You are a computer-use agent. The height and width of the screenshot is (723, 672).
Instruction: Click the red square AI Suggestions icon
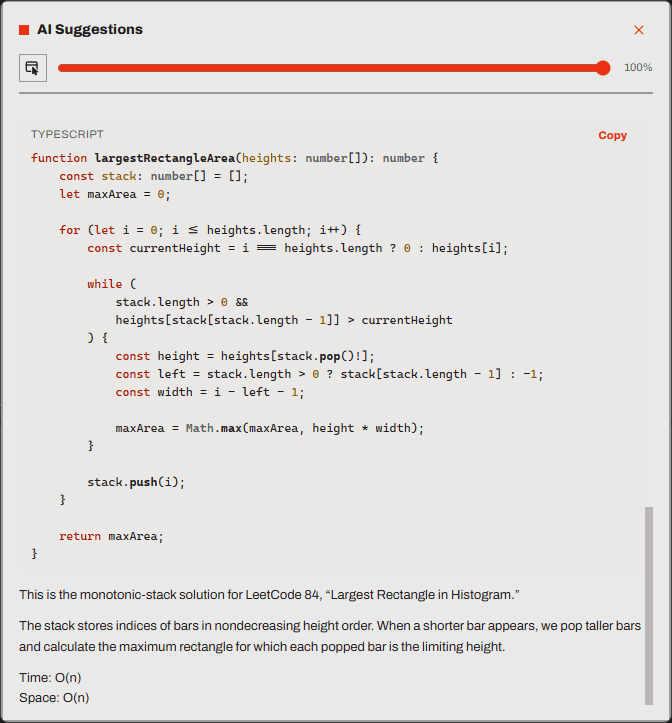(24, 30)
